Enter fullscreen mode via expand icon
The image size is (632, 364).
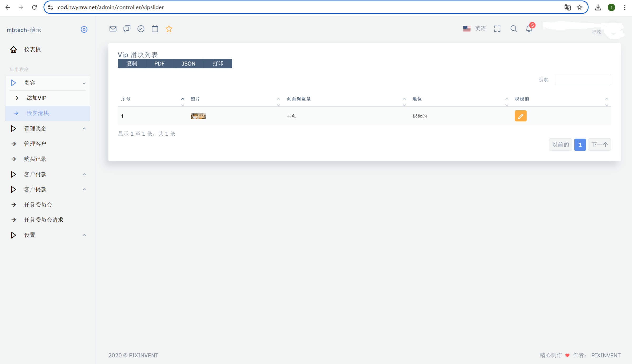pyautogui.click(x=497, y=29)
